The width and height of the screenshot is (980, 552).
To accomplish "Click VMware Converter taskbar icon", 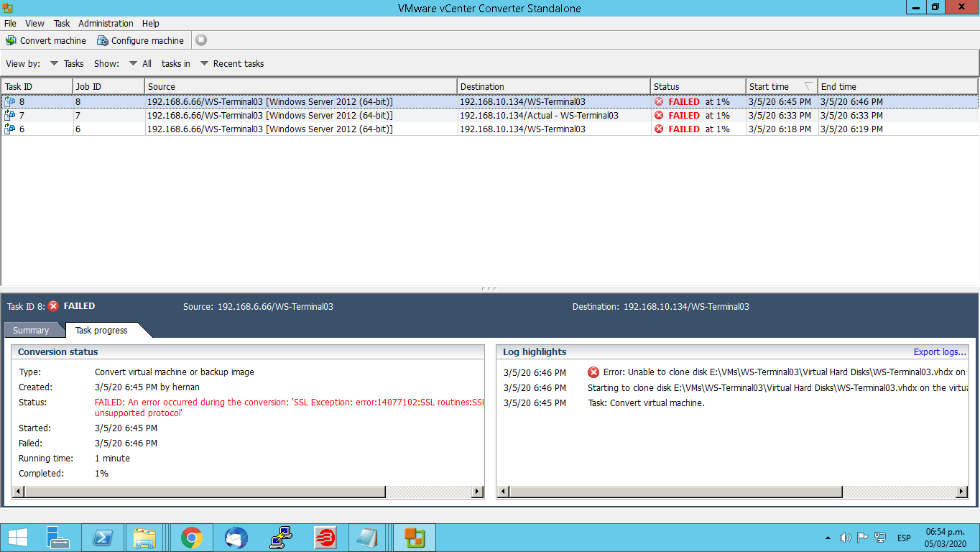I will 415,538.
